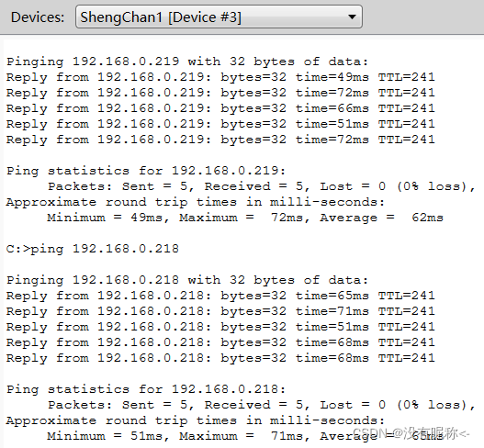
Task: Click the 192.168.0.218 reply with time=51ms
Action: coord(220,327)
